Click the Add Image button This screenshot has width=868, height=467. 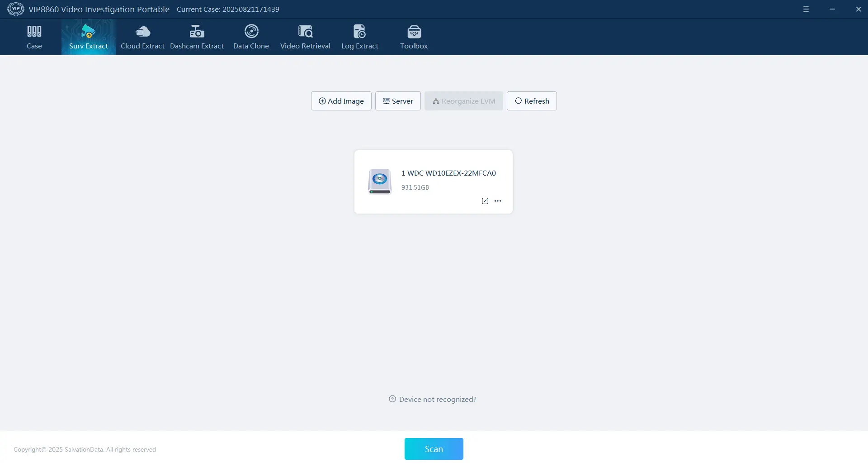pos(341,101)
